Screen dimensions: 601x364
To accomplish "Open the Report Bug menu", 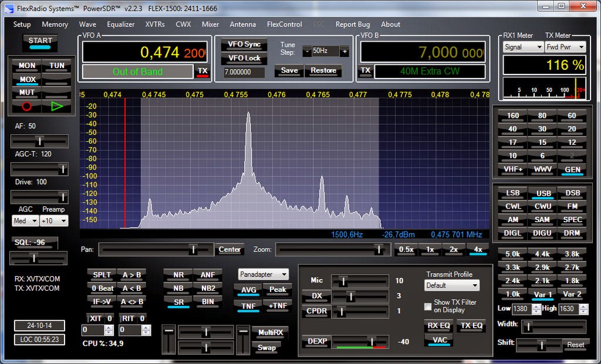I will (353, 24).
